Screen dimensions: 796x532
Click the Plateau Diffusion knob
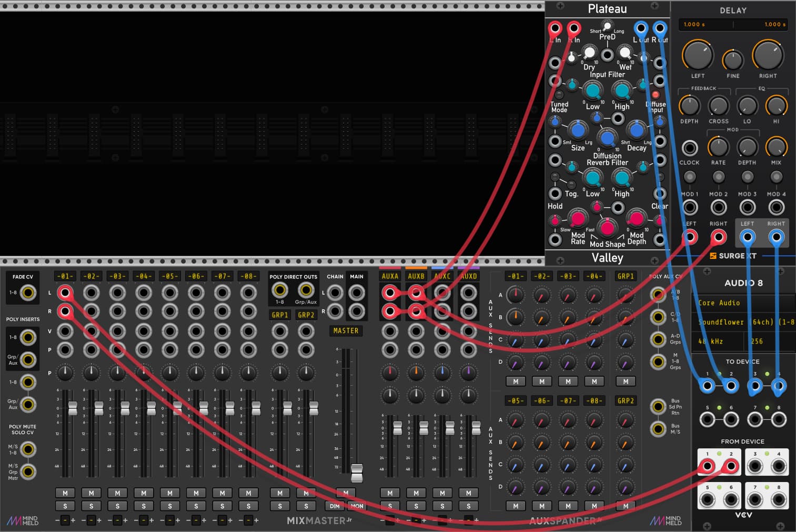tap(607, 138)
